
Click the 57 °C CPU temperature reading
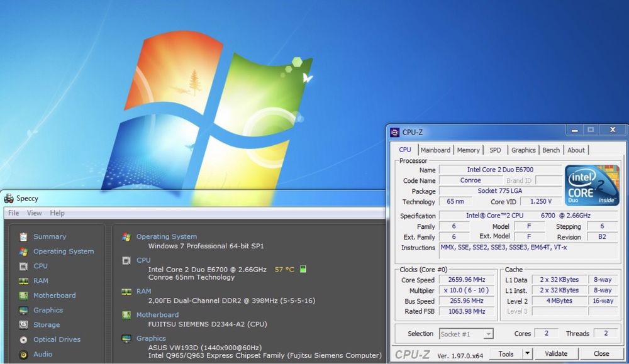coord(284,270)
